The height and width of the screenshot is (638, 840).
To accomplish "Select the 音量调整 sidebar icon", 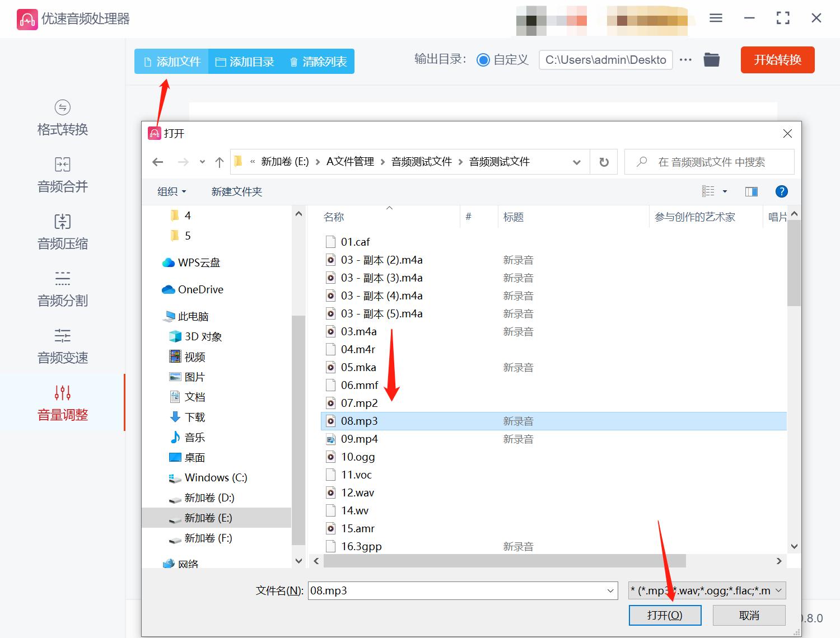I will tap(62, 403).
